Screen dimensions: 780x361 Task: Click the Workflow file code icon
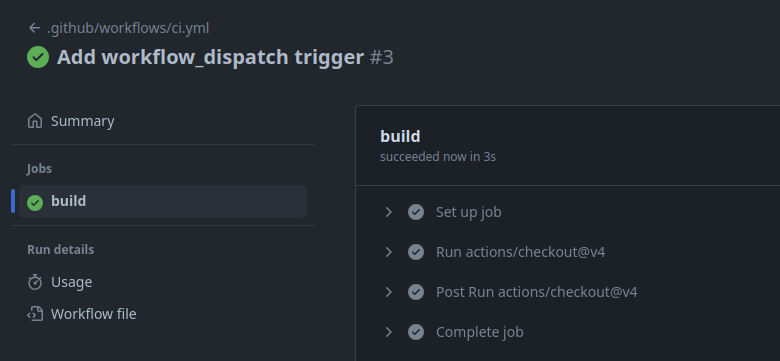[x=35, y=314]
